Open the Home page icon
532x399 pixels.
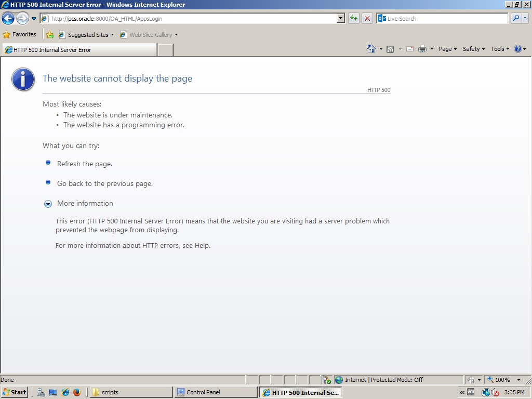371,49
